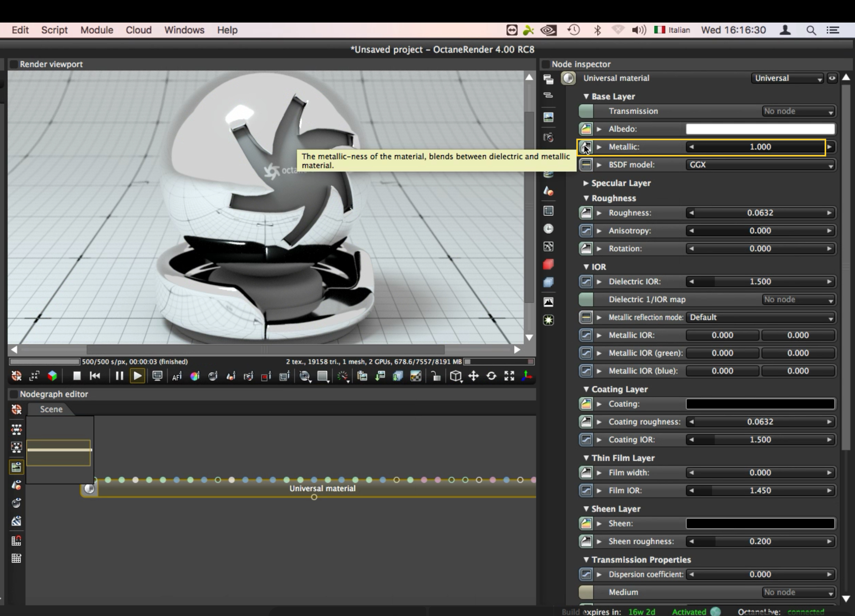Click the viewport lock padlock icon

pos(436,376)
